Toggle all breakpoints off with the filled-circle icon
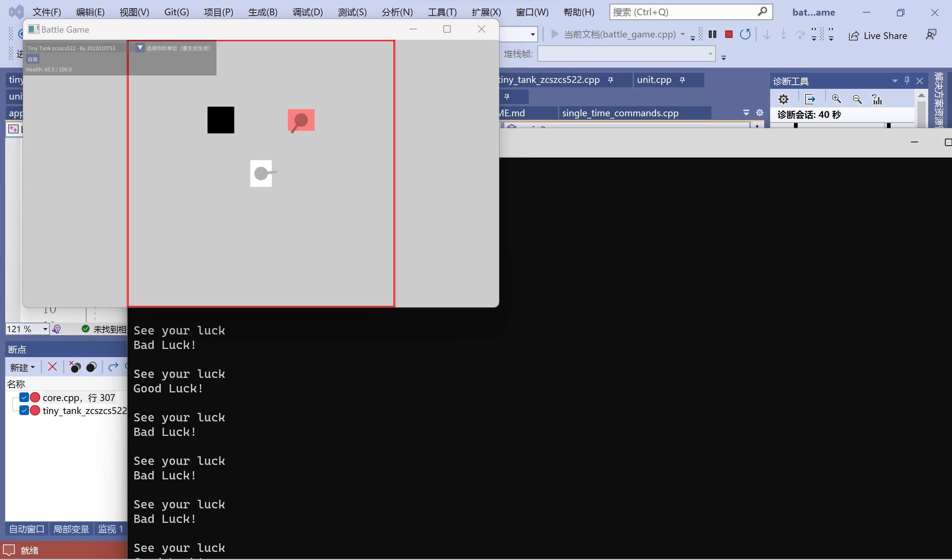Image resolution: width=952 pixels, height=560 pixels. [x=91, y=367]
